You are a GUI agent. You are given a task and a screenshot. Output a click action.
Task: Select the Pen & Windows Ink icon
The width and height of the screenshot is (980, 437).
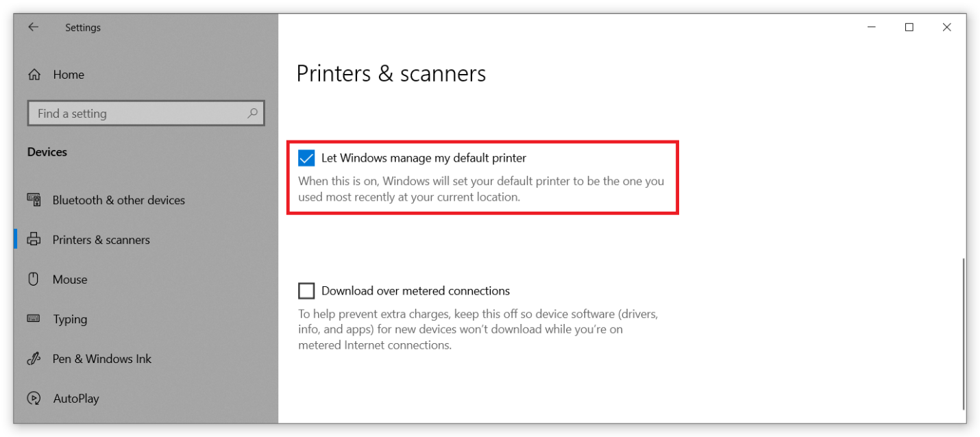click(x=34, y=358)
